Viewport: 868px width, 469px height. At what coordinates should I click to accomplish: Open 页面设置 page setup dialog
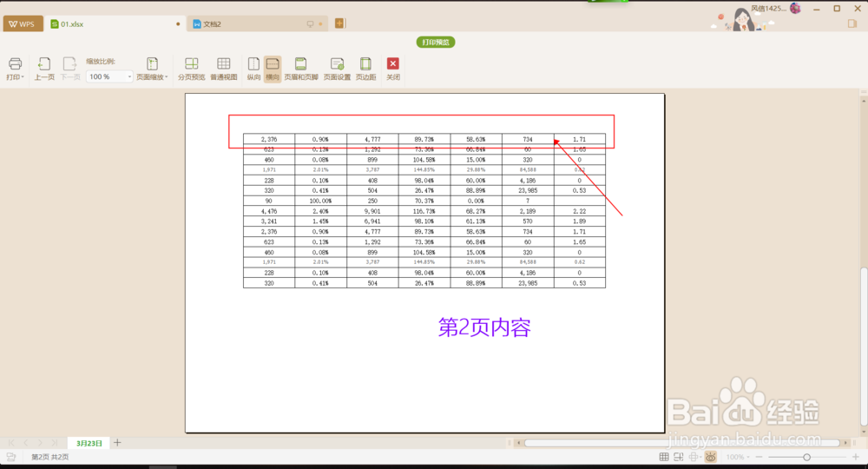pos(337,69)
